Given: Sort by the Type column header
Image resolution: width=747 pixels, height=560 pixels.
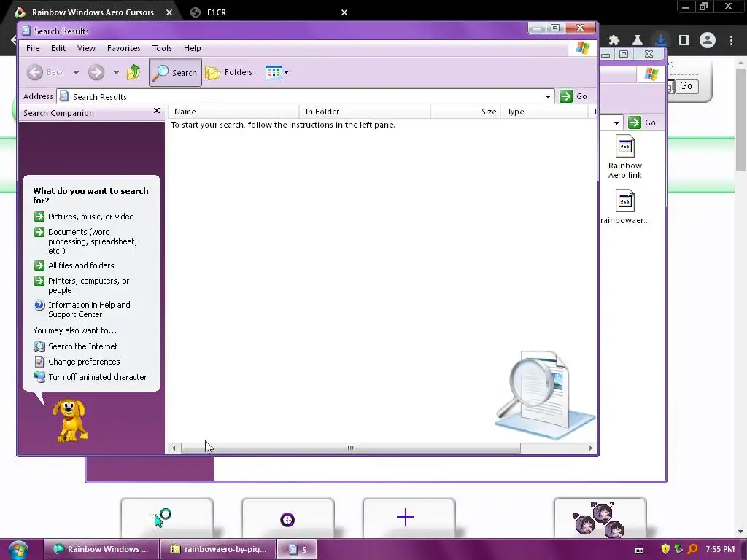Looking at the screenshot, I should (x=544, y=112).
